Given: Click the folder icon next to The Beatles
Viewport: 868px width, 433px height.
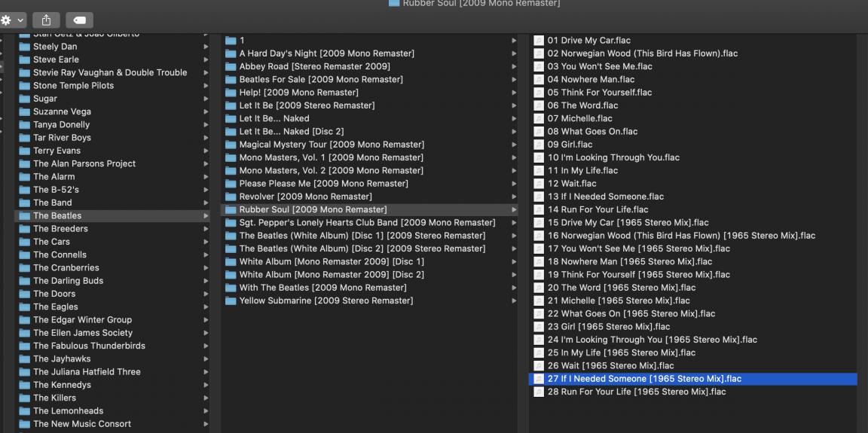Looking at the screenshot, I should click(x=24, y=216).
